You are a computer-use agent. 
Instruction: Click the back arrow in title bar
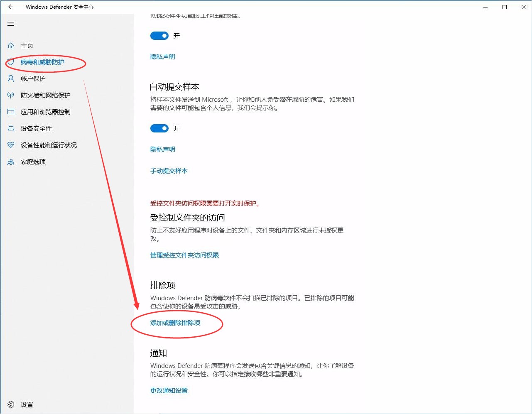(11, 7)
